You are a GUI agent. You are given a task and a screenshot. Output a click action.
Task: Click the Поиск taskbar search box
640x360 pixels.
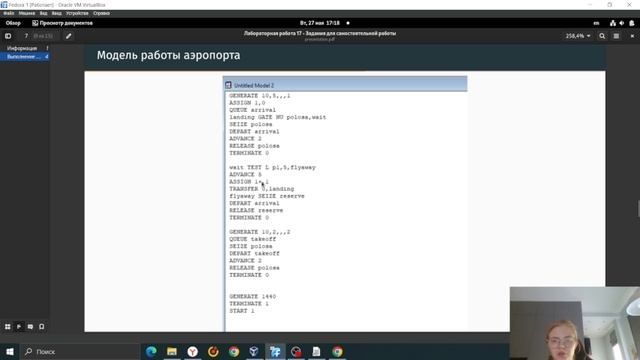pos(80,351)
